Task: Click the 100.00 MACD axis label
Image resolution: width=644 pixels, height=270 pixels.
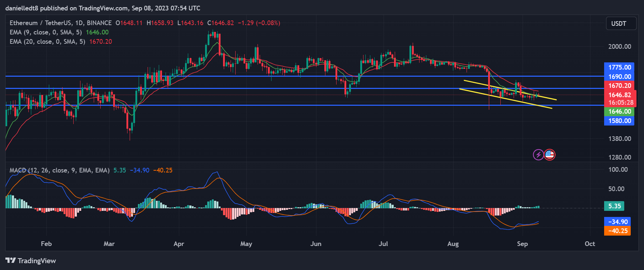Action: (618, 170)
